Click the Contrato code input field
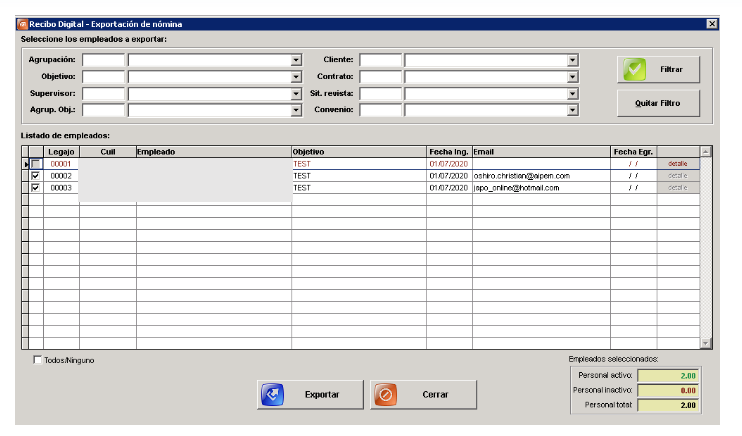The width and height of the screenshot is (742, 436). (380, 77)
